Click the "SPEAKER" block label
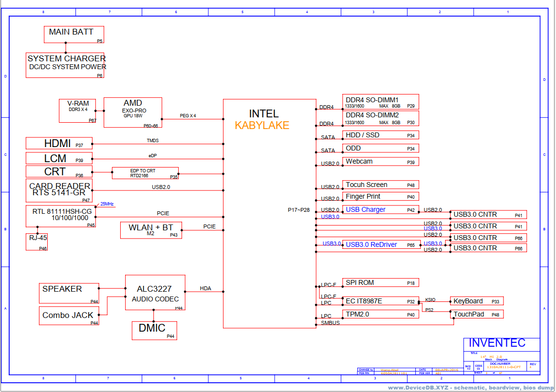The image size is (556, 392). [62, 289]
